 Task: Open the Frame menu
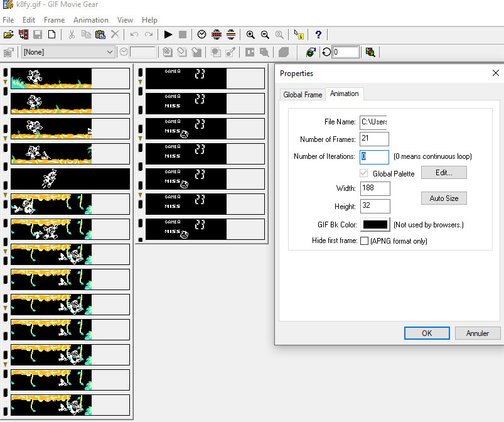point(55,20)
